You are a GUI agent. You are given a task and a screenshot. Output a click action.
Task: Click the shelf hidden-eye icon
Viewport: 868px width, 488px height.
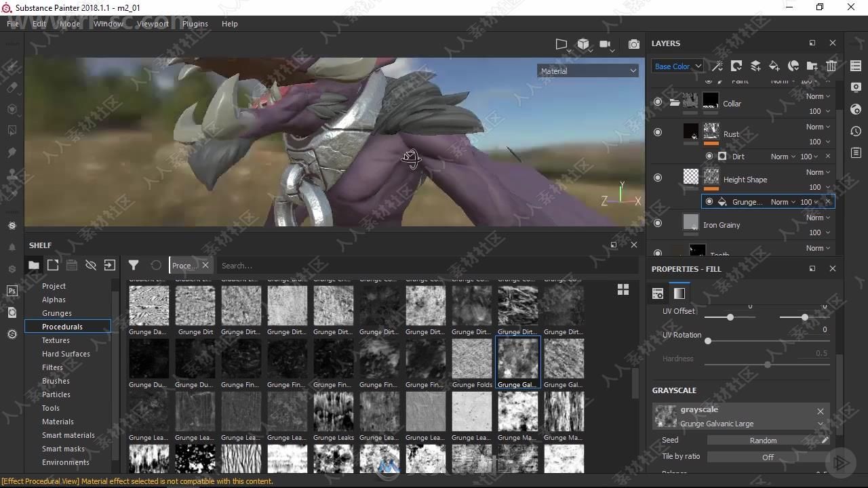[91, 265]
